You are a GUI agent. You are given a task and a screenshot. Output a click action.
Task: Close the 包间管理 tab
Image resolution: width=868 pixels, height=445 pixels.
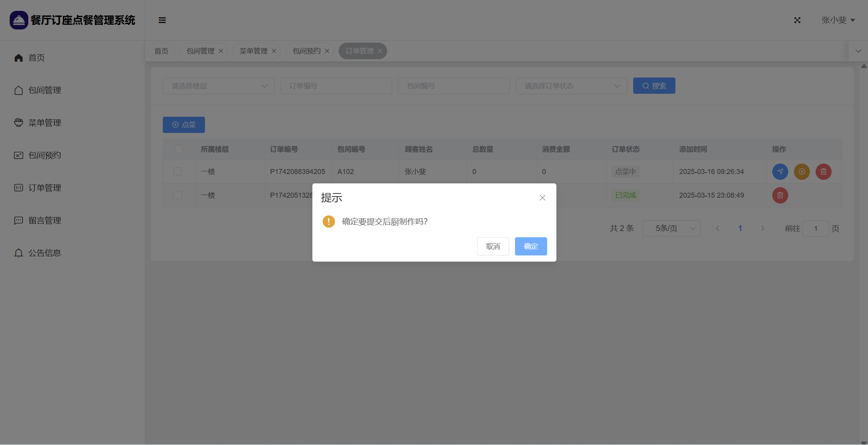pyautogui.click(x=221, y=51)
